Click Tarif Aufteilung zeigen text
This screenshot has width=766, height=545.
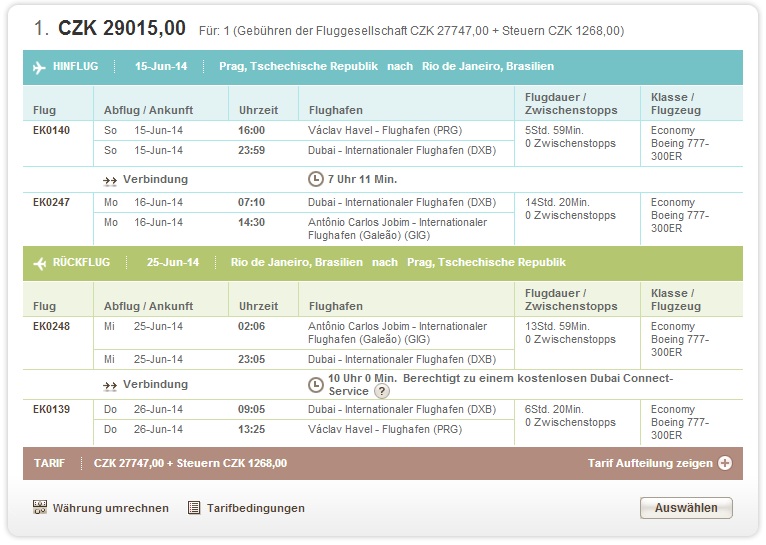tap(650, 463)
